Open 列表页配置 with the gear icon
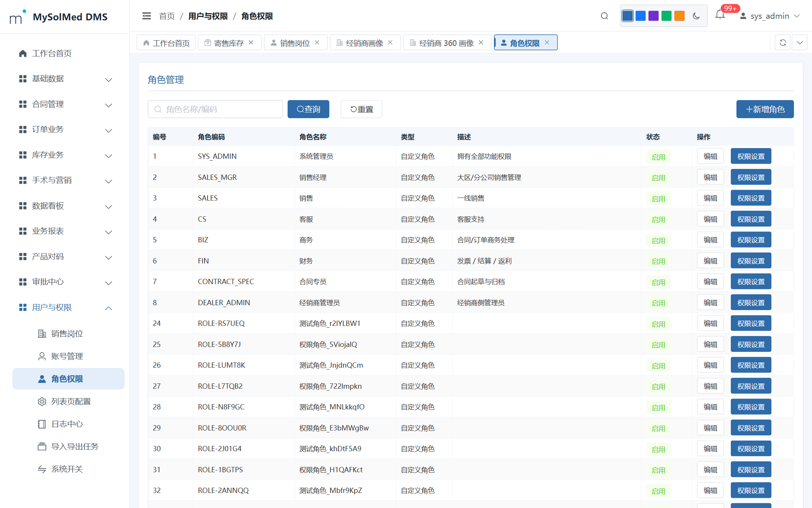This screenshot has width=812, height=508. click(68, 402)
